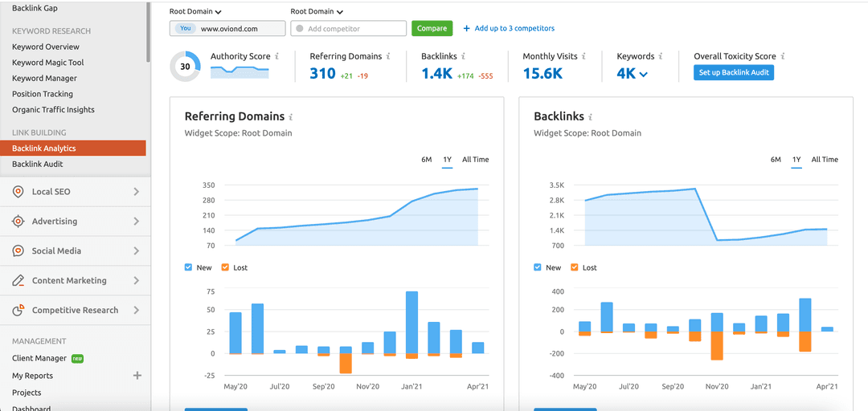Expand the Advertising section chevron
Image resolution: width=868 pixels, height=411 pixels.
[x=136, y=222]
